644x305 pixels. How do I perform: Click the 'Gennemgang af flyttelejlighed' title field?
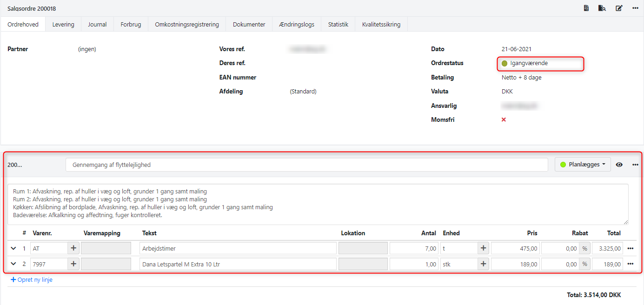[x=306, y=165]
